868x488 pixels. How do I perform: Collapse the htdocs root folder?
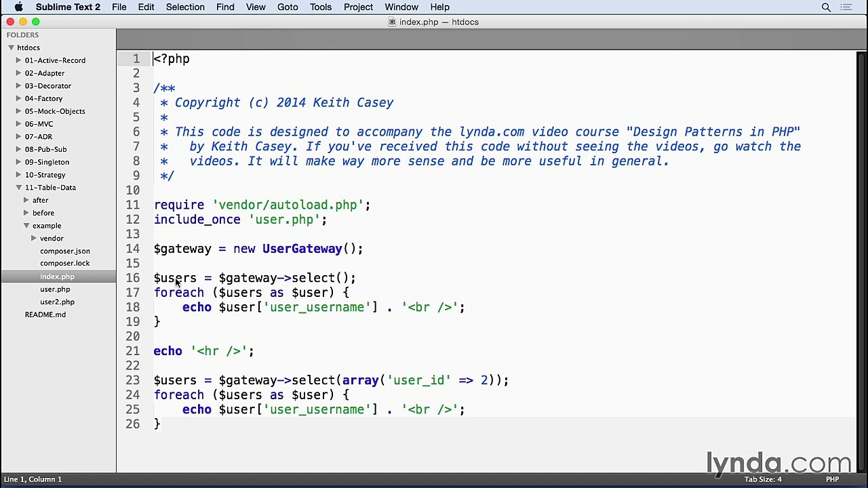tap(12, 47)
